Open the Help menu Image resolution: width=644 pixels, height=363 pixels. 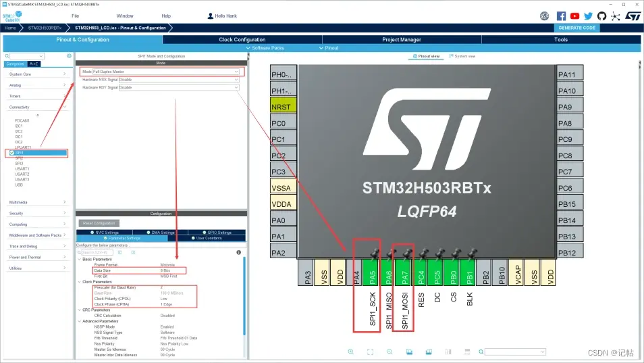click(166, 16)
